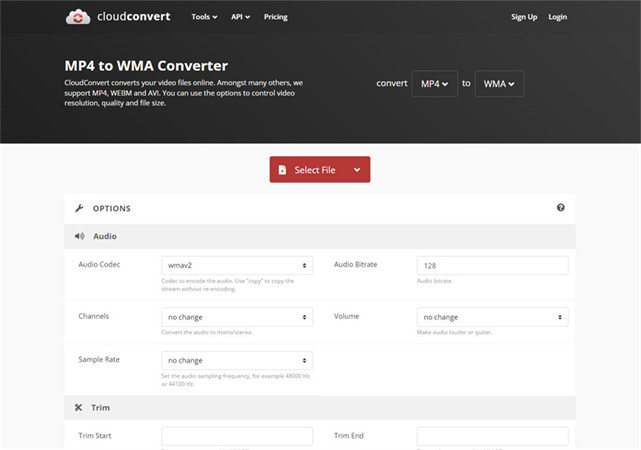The image size is (641, 450).
Task: Click the Sign Up link
Action: click(x=524, y=17)
